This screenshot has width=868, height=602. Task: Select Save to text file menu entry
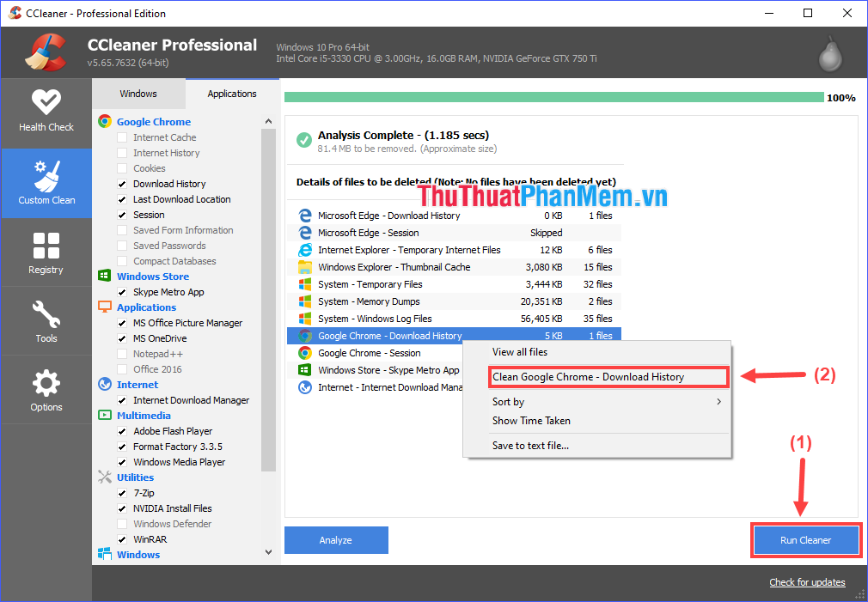tap(596, 446)
